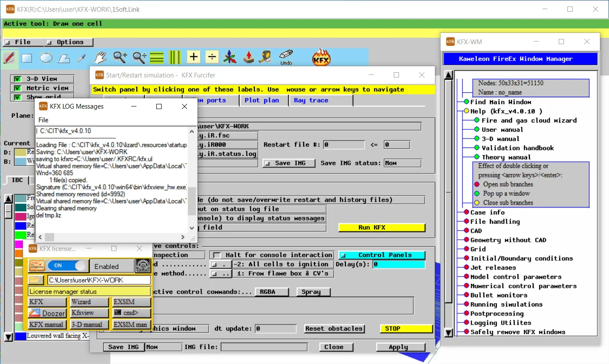Click the Delay(s) cyan input field
The width and height of the screenshot is (609, 364).
[398, 264]
